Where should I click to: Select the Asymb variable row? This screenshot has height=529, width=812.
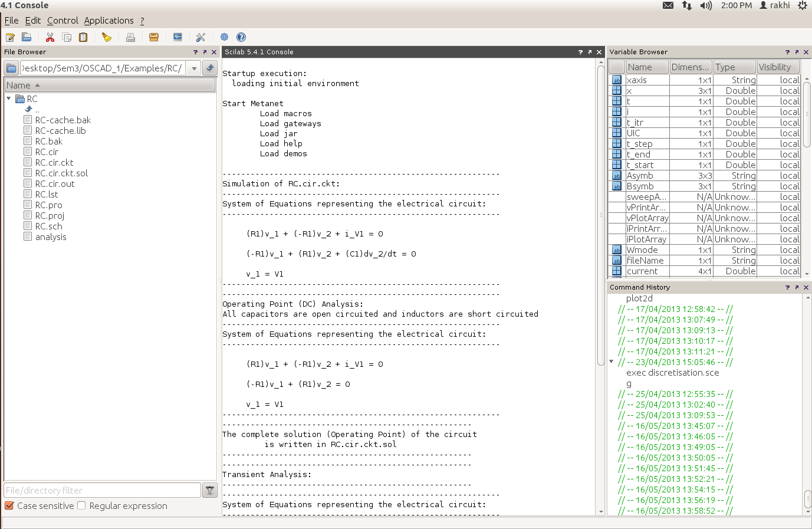[705, 175]
